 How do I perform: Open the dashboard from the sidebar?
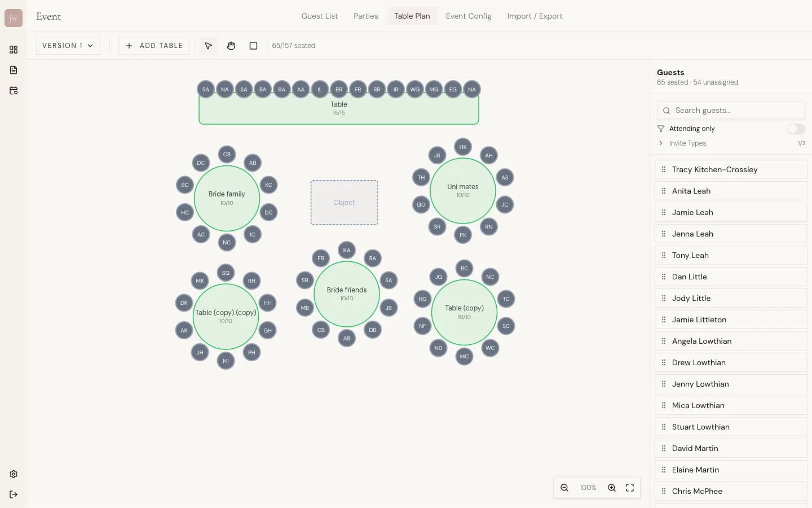tap(14, 50)
